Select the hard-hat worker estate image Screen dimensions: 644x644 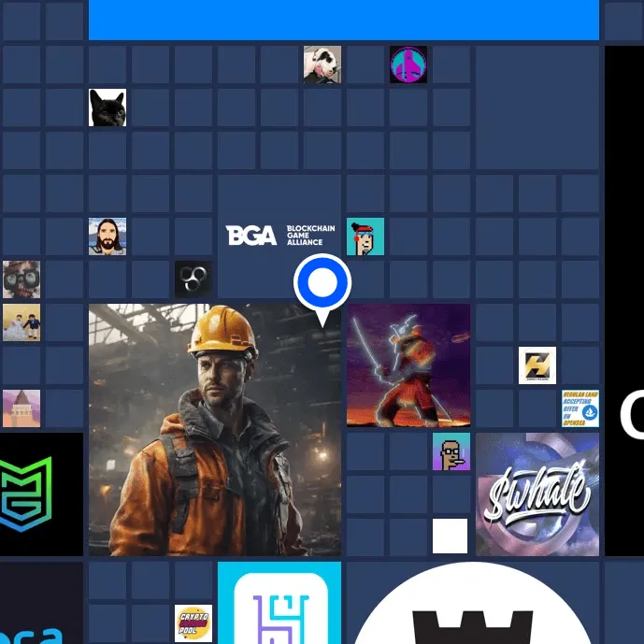tap(215, 430)
